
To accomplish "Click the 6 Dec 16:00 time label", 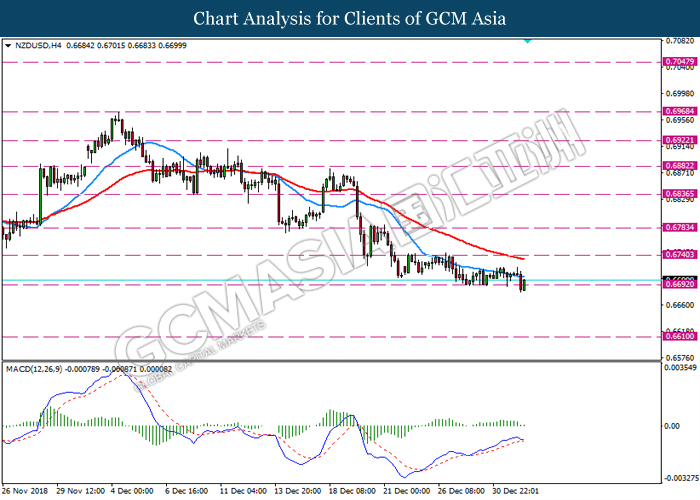I will click(187, 491).
